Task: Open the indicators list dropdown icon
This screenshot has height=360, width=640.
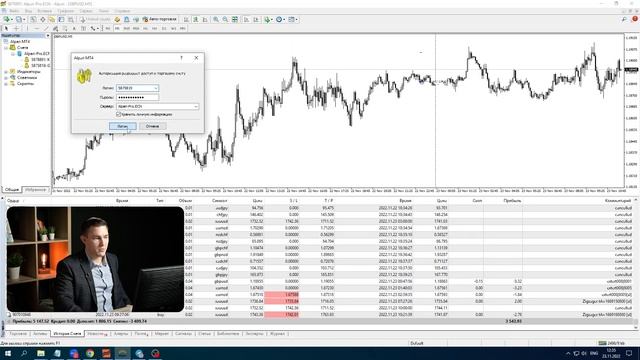Action: click(269, 19)
